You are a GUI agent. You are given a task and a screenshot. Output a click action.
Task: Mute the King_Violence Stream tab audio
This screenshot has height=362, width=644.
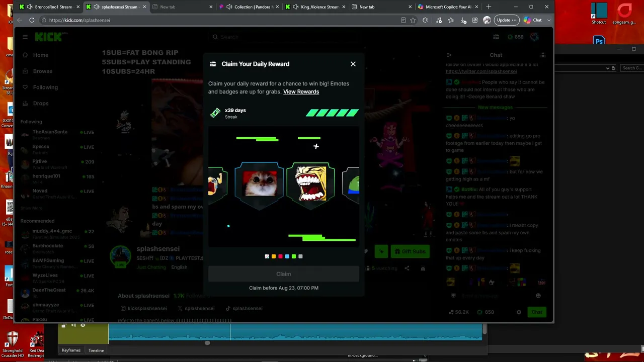pyautogui.click(x=296, y=7)
